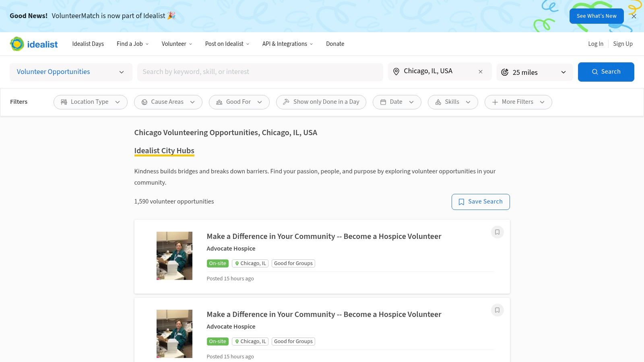Click the Chicago, IL tag in the second listing
Image resolution: width=644 pixels, height=362 pixels.
[250, 341]
